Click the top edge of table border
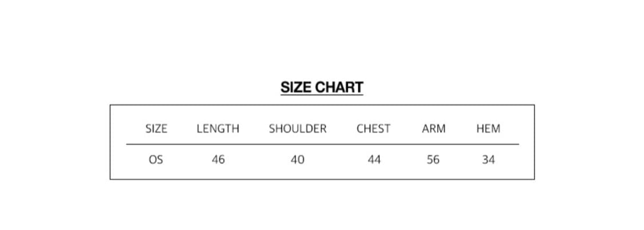Screen dimensions: 644x230 click(322, 105)
